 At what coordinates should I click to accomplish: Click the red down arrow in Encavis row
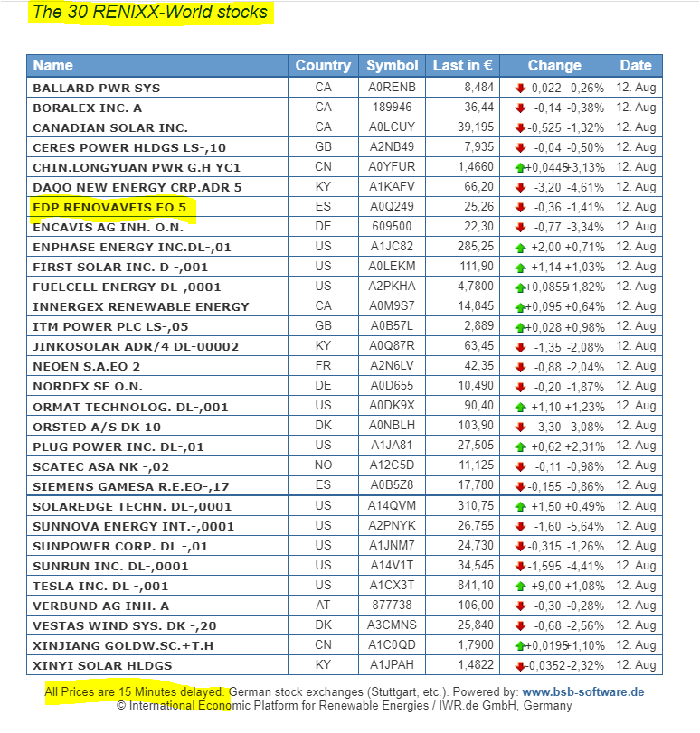(x=520, y=227)
